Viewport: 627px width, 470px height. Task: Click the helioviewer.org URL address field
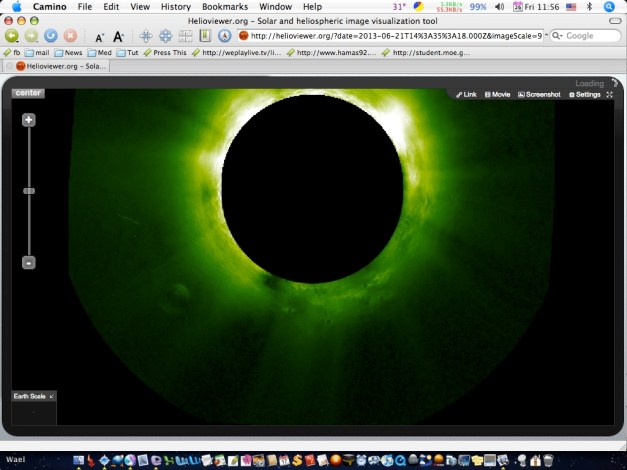click(x=390, y=36)
